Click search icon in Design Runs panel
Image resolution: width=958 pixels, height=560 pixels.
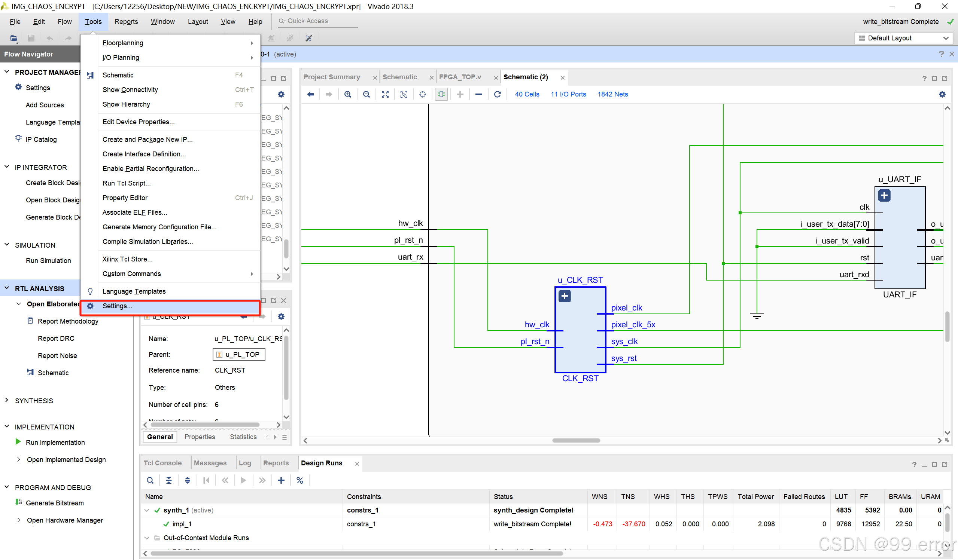click(x=150, y=481)
